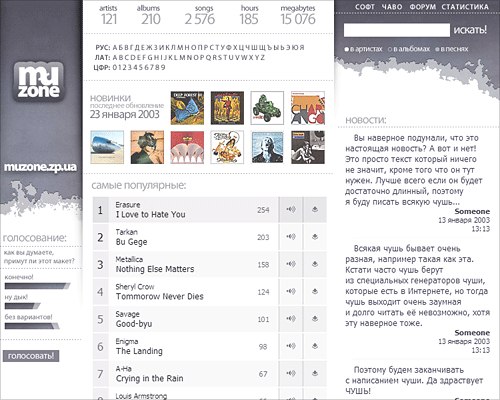
Task: Open the ФОРУМ menu item
Action: point(422,7)
